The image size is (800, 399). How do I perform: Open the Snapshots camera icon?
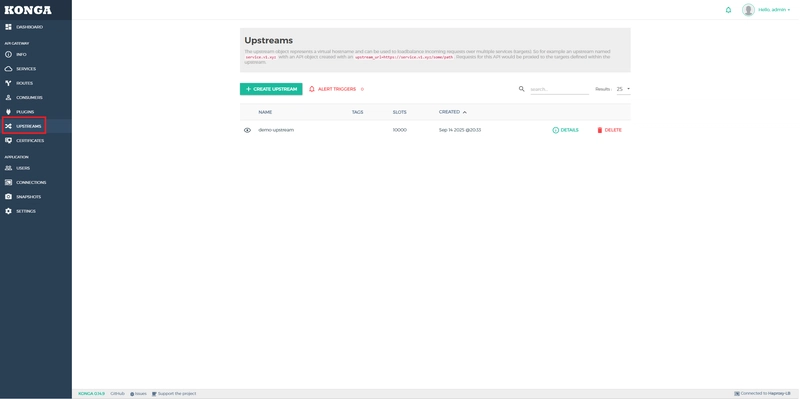(x=8, y=196)
